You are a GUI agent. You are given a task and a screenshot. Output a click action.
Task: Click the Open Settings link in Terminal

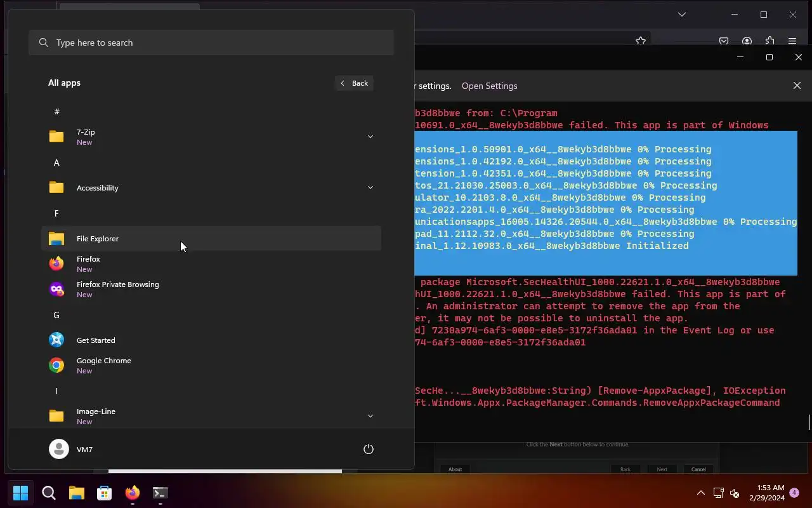[489, 86]
